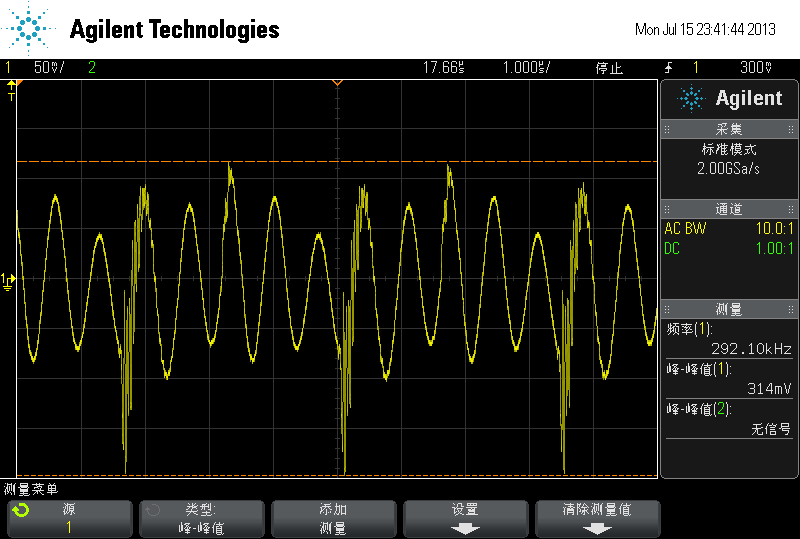
Task: Click the Agilent spark logo in side panel
Action: 691,99
